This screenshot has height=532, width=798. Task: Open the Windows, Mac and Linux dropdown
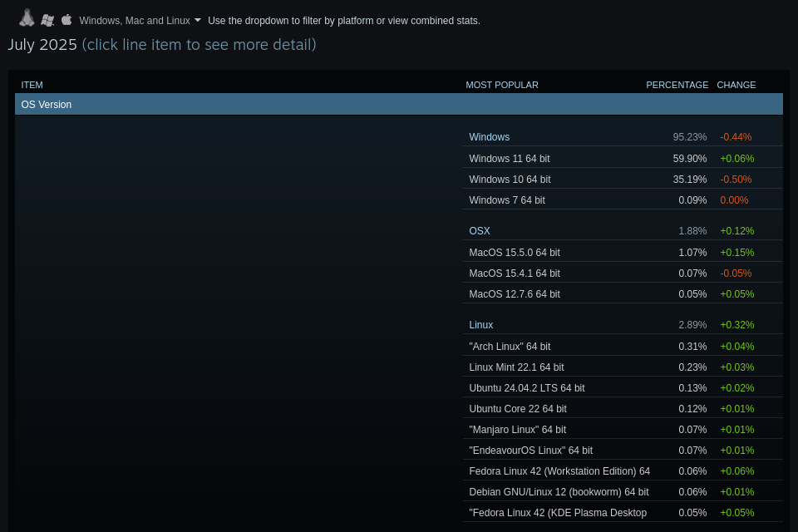click(140, 21)
